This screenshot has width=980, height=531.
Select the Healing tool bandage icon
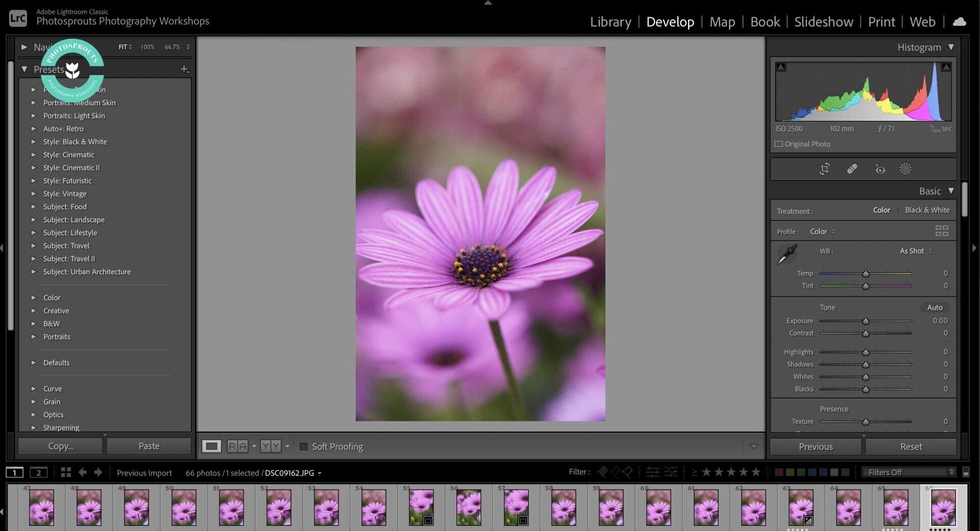pos(852,169)
